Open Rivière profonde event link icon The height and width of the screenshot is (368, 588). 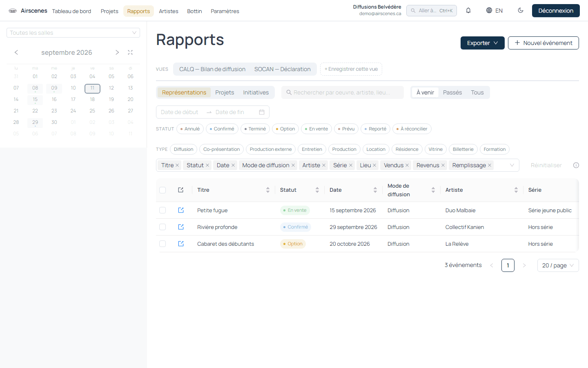pos(181,227)
